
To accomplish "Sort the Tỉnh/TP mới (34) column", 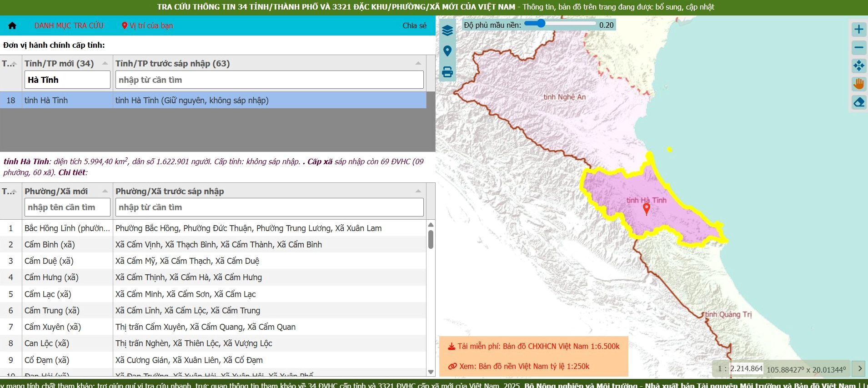I will click(x=105, y=63).
